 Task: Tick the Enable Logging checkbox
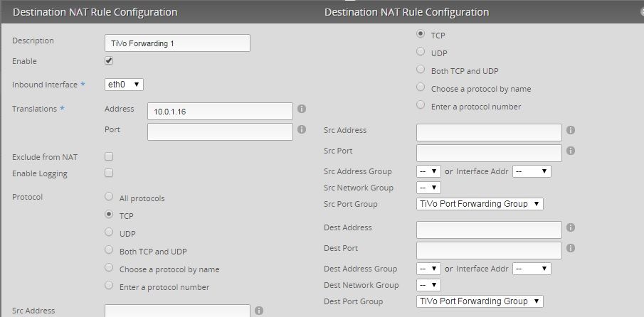[109, 173]
